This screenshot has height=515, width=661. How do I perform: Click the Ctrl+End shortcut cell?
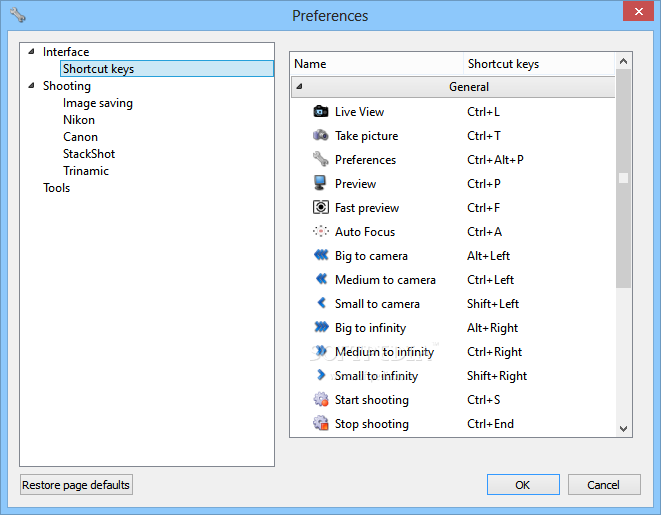[490, 424]
